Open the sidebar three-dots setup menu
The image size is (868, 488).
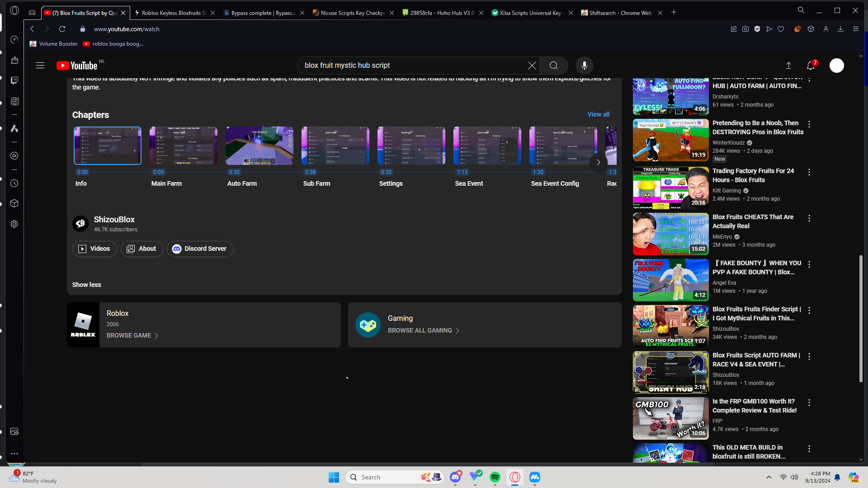pyautogui.click(x=14, y=454)
